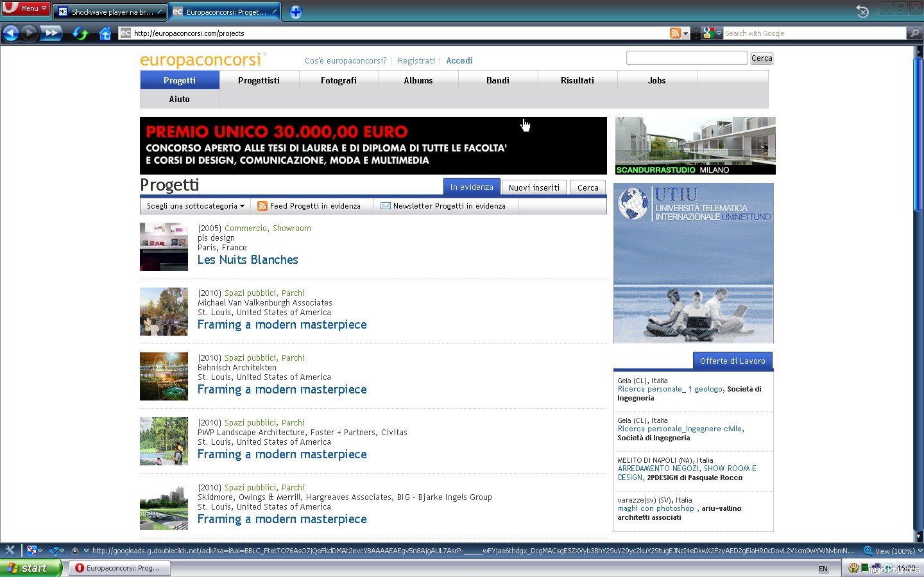Viewport: 924px width, 577px height.
Task: Open the View (100%) zoom dropdown
Action: click(893, 551)
